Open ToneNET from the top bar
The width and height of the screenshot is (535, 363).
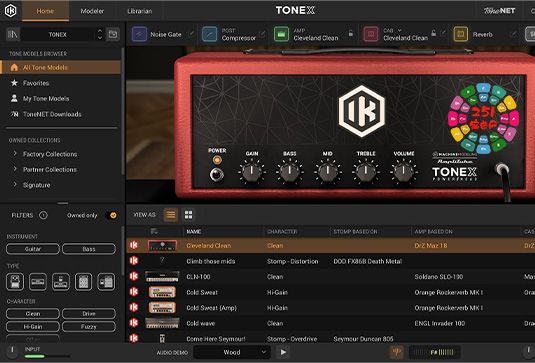click(499, 11)
